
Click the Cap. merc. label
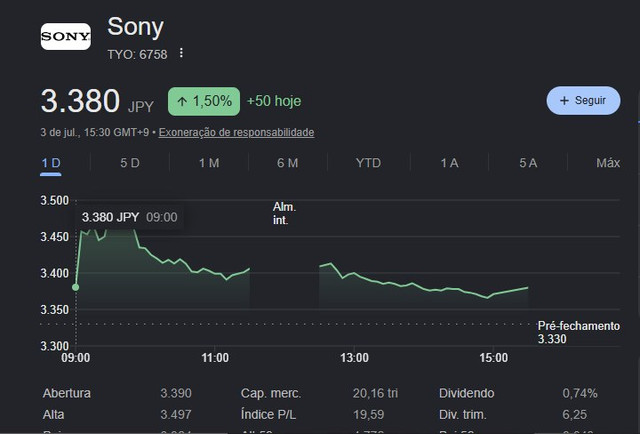coord(271,393)
